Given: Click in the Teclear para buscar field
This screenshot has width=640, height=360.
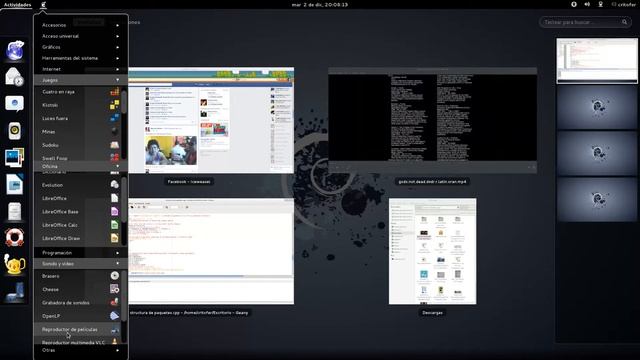Looking at the screenshot, I should point(584,22).
